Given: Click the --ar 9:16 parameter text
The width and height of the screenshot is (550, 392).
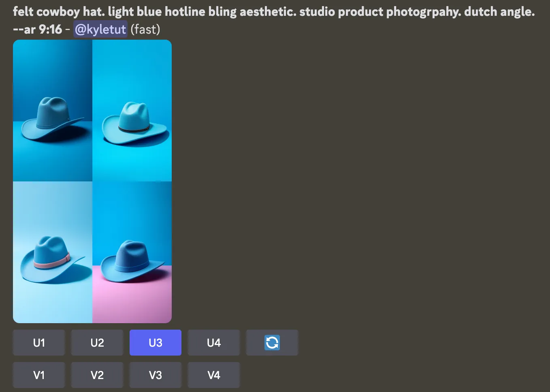Looking at the screenshot, I should (37, 29).
